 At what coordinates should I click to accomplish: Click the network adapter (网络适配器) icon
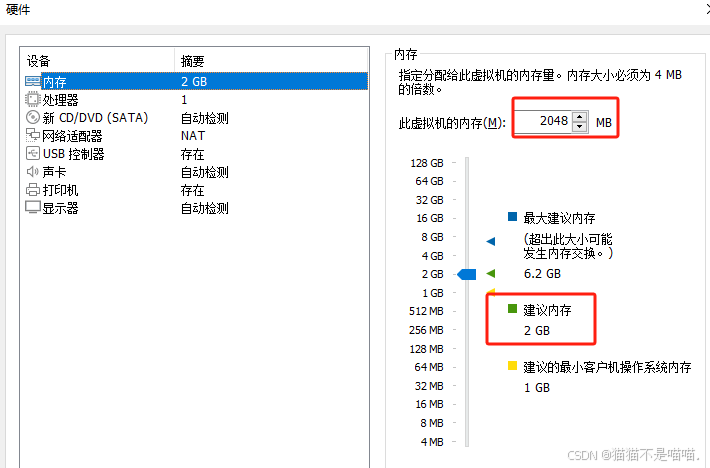33,135
